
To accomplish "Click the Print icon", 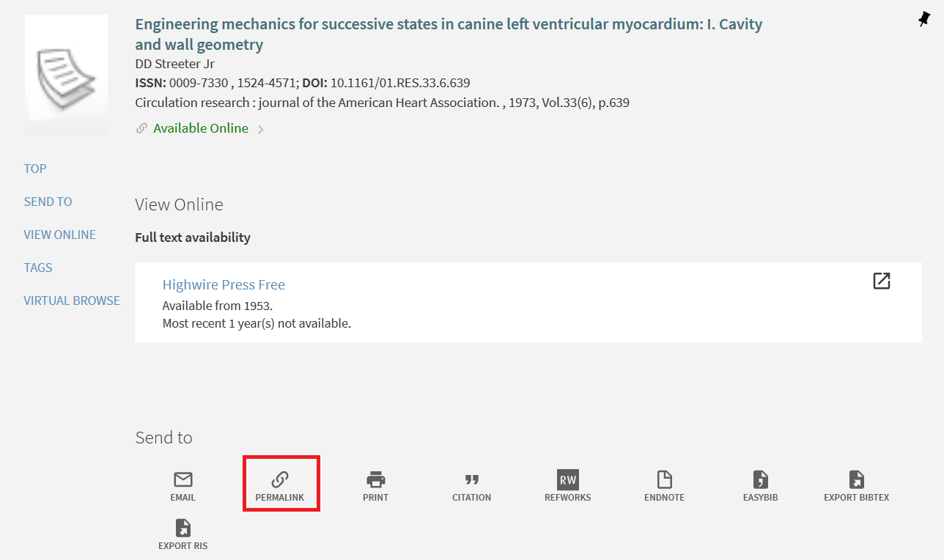I will pos(376,480).
